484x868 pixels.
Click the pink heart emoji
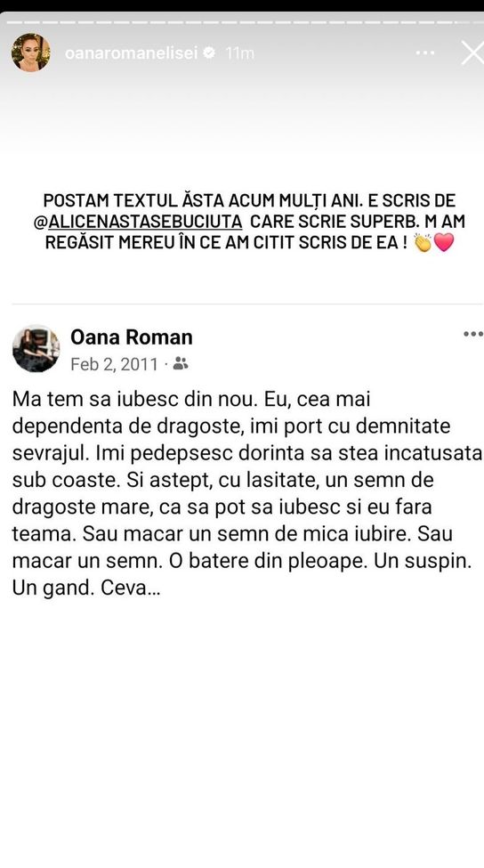(x=444, y=242)
